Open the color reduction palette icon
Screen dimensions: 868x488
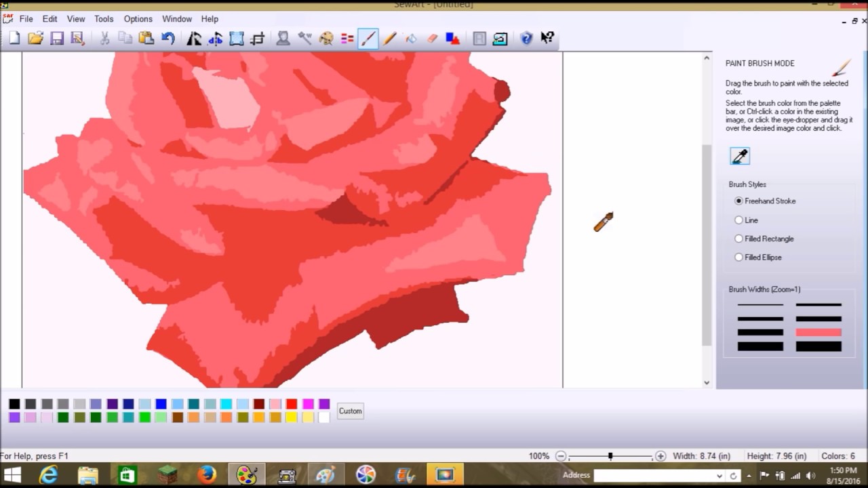coord(326,39)
